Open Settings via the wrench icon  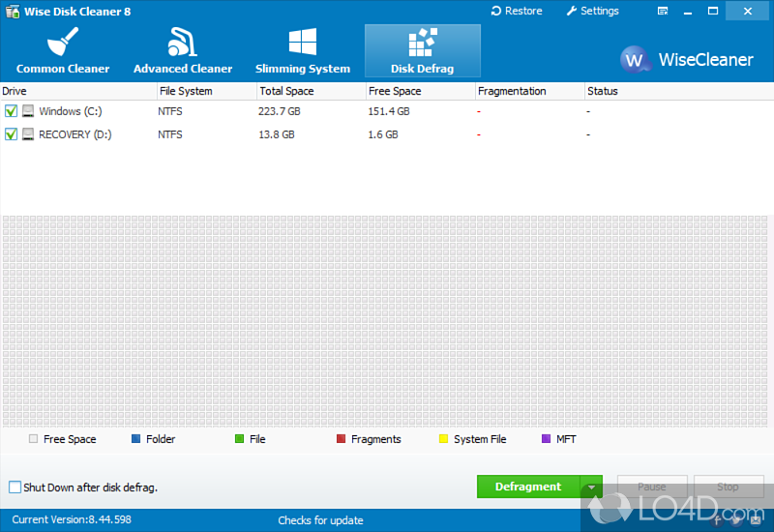click(x=572, y=12)
